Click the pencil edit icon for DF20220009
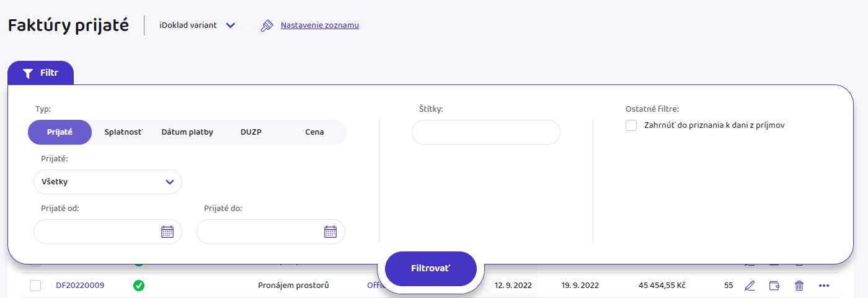Image resolution: width=868 pixels, height=298 pixels. pyautogui.click(x=750, y=286)
